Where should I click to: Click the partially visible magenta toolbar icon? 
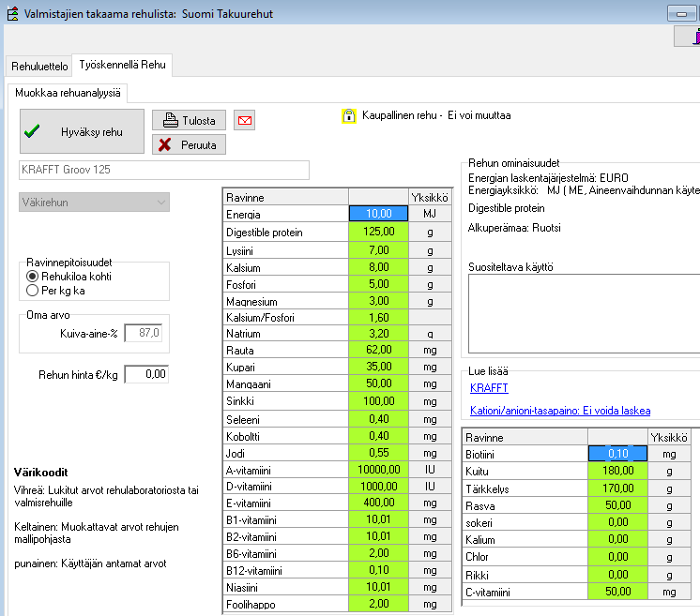pyautogui.click(x=696, y=37)
